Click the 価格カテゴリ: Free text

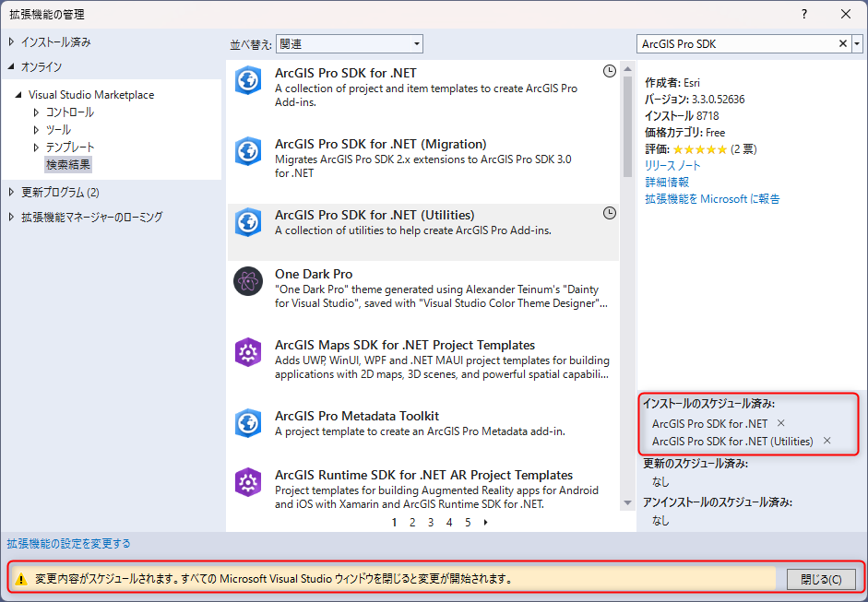tap(684, 132)
